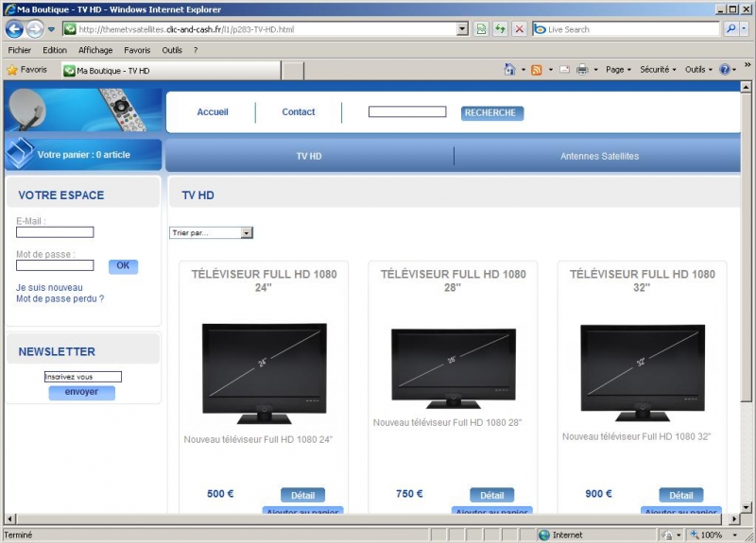Click Détail button for the 24" television
The height and width of the screenshot is (543, 756).
[302, 495]
